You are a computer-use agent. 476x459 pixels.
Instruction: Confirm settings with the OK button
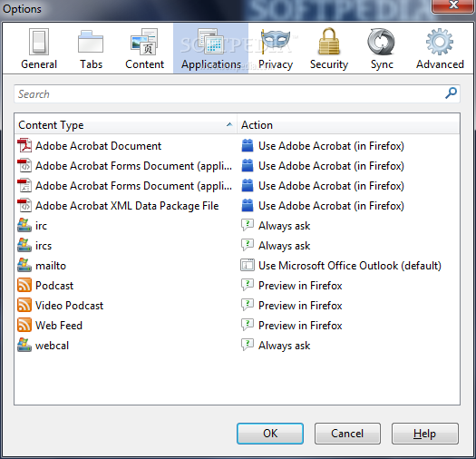point(270,434)
